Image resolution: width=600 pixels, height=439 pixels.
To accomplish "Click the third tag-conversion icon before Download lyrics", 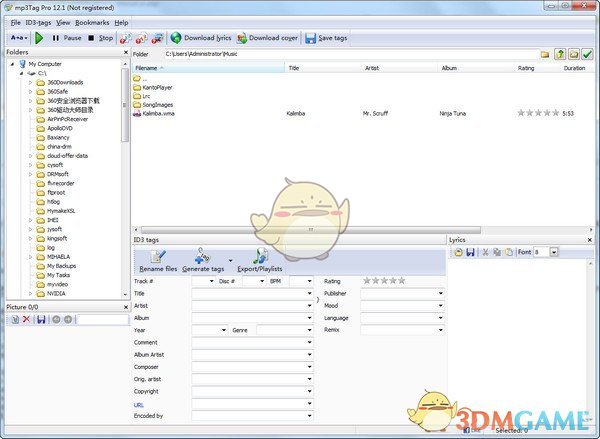I will [157, 38].
